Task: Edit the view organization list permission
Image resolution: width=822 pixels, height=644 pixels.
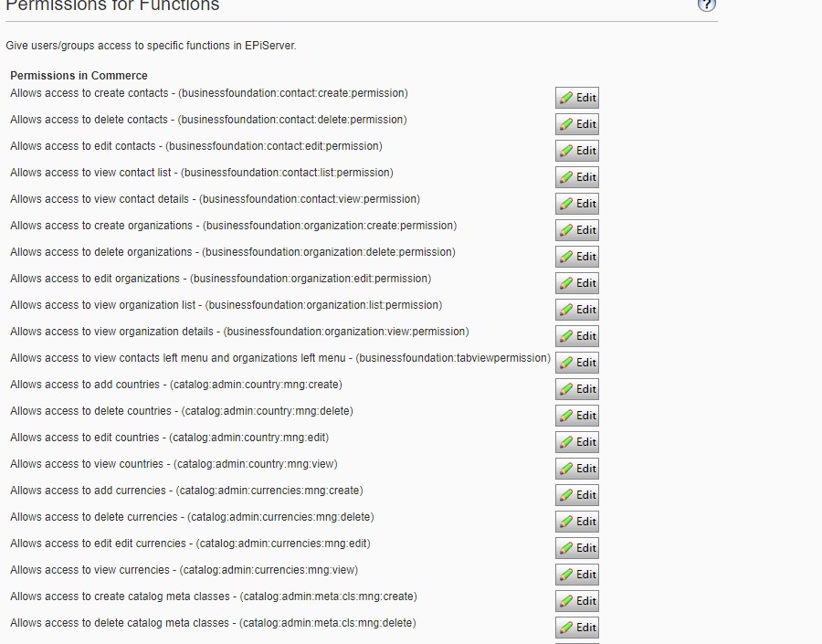Action: point(577,310)
